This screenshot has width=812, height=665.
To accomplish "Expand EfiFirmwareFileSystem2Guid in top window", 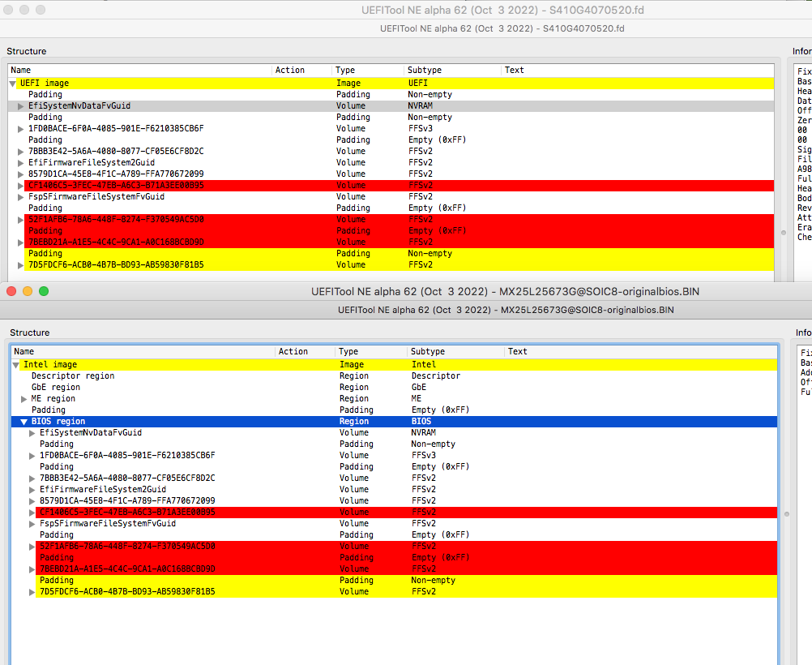I will 21,163.
